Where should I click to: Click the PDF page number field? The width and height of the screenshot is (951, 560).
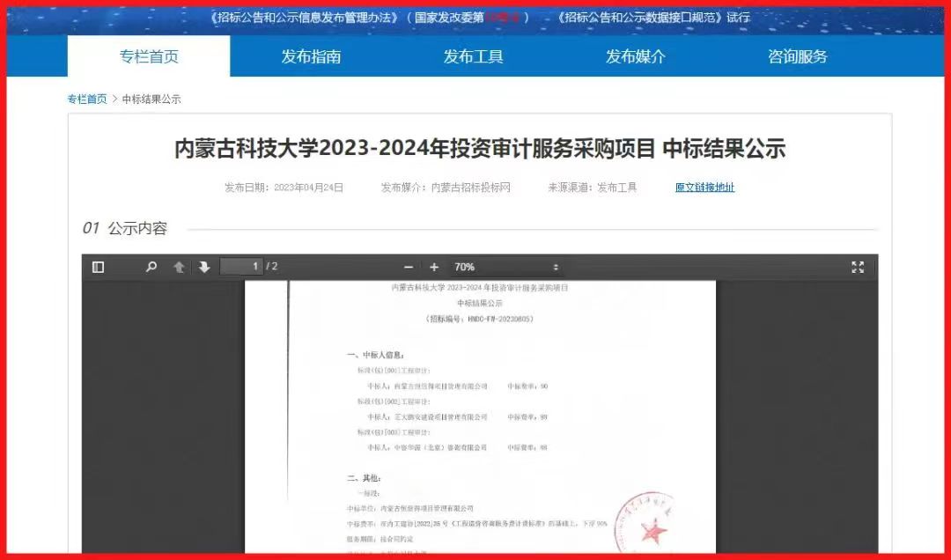241,267
